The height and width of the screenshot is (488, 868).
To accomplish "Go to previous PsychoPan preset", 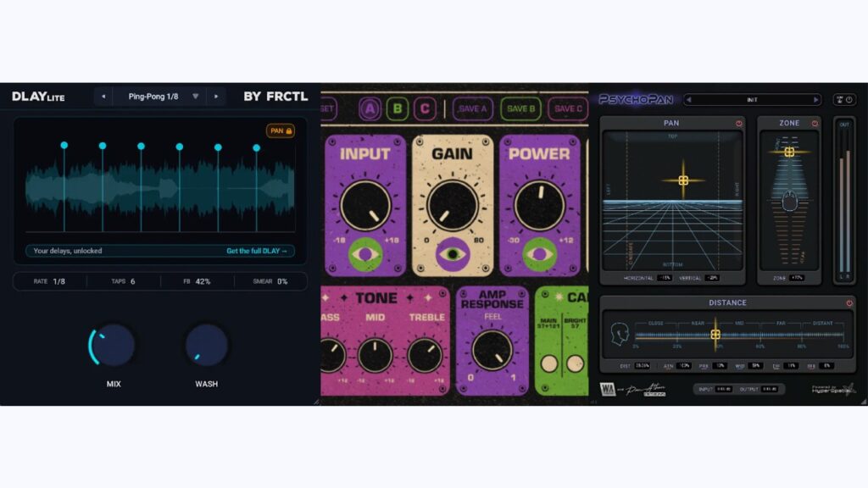I will point(688,100).
